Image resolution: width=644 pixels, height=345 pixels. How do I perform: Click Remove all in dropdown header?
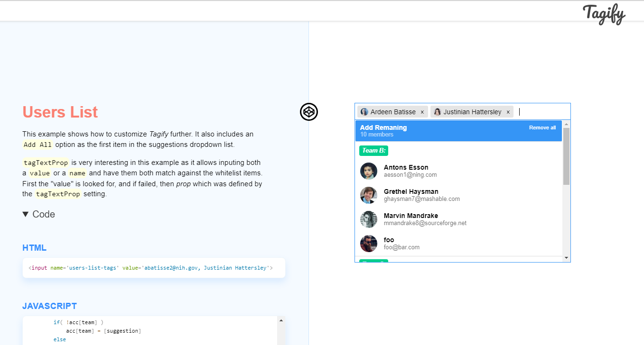pyautogui.click(x=542, y=127)
